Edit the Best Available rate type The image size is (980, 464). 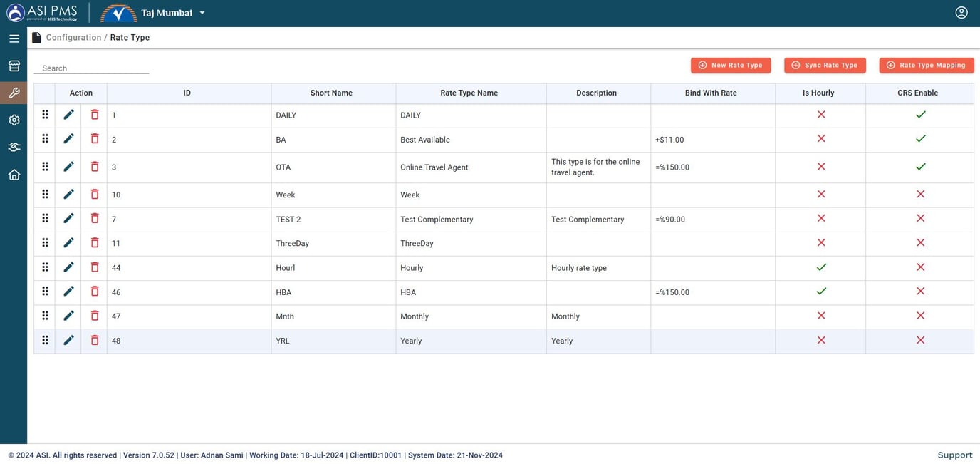pyautogui.click(x=68, y=139)
